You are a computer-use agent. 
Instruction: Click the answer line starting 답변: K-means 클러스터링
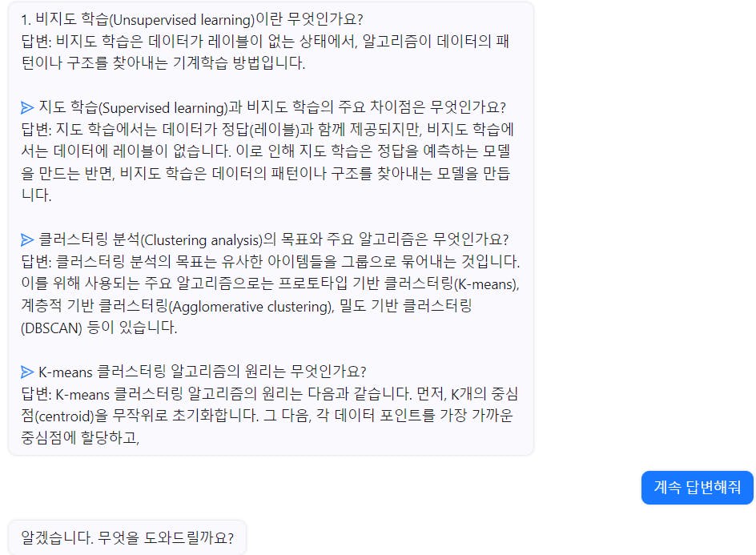pos(270,394)
